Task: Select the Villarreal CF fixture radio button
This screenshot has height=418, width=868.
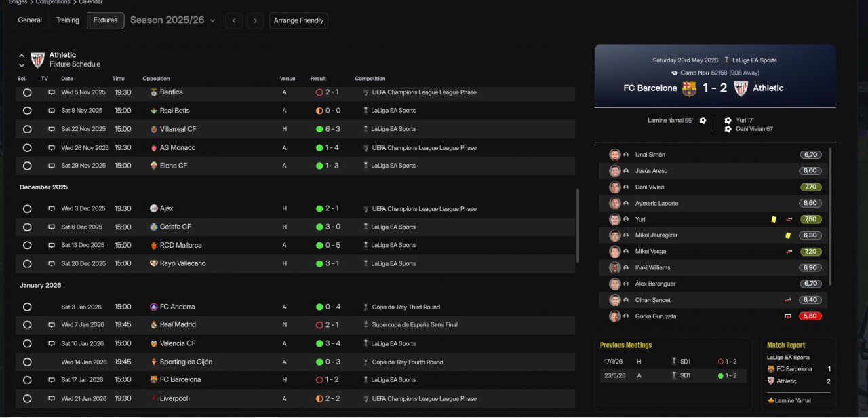Action: (x=27, y=129)
